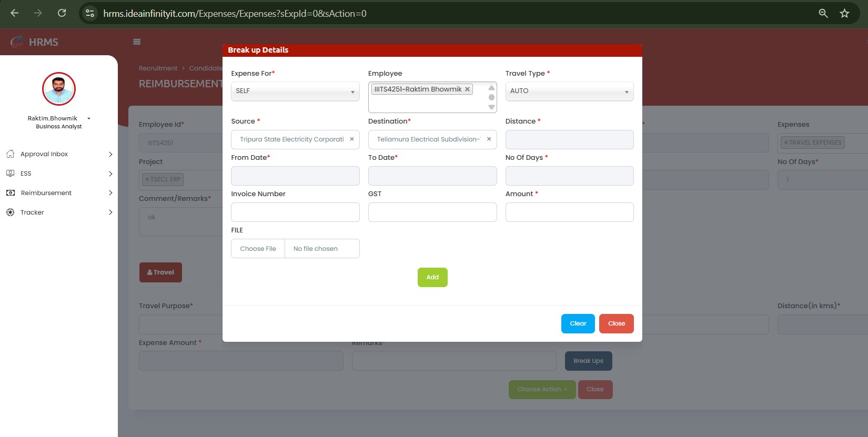This screenshot has width=868, height=437.
Task: Click up arrow of Employee box scrollbar
Action: click(491, 87)
